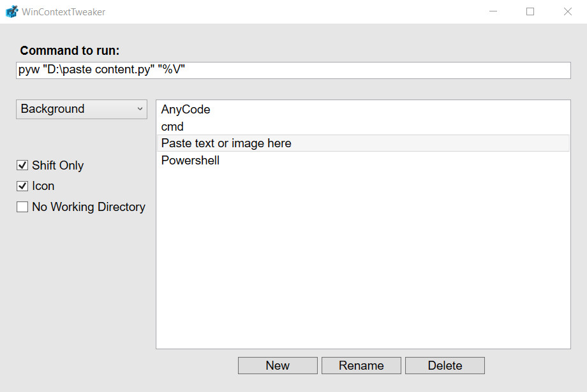Open the Background dropdown menu
The height and width of the screenshot is (392, 587).
82,109
